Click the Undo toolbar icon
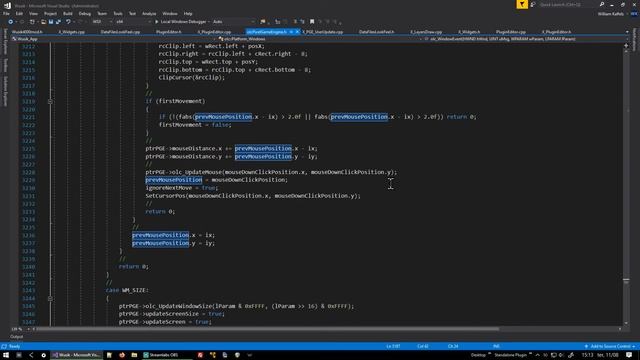Viewport: 640px width, 360px height. coord(68,22)
